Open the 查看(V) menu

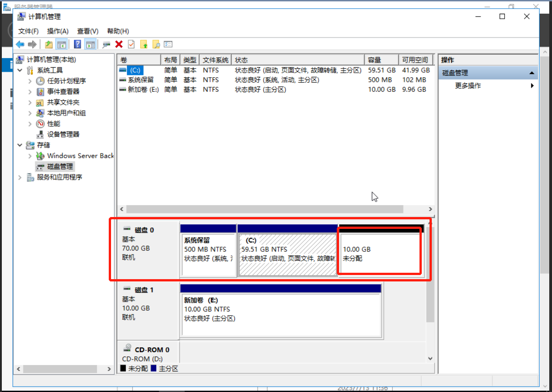(x=88, y=31)
